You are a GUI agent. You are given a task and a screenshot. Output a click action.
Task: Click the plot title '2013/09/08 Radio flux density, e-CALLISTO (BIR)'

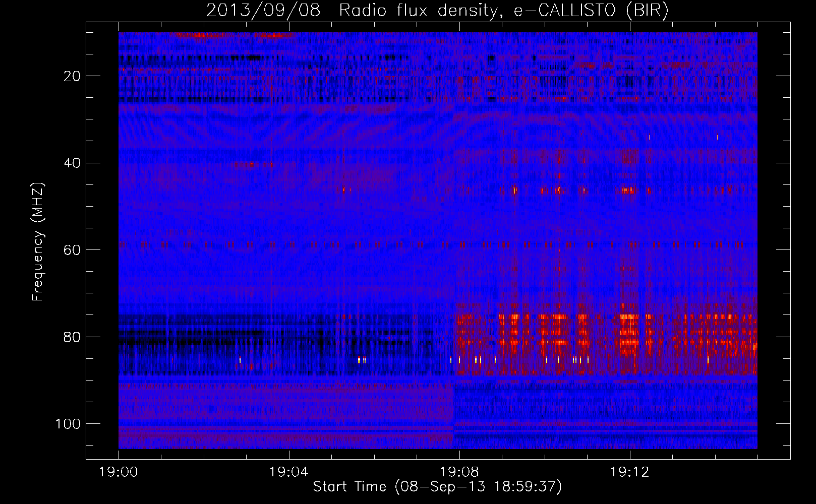(437, 11)
